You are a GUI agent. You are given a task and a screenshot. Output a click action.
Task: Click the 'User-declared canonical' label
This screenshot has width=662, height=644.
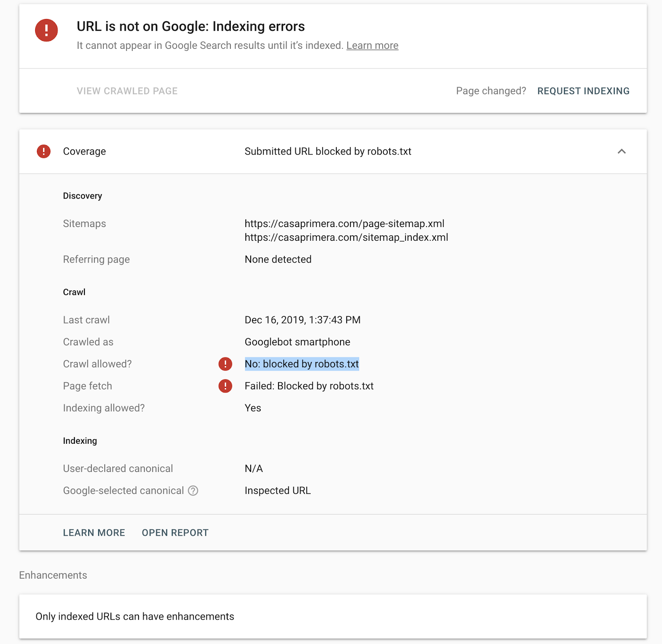118,469
